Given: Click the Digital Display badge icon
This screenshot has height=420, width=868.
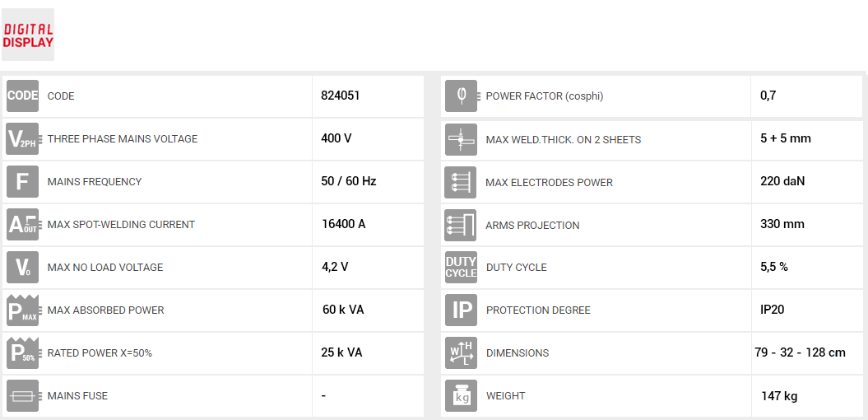Looking at the screenshot, I should [28, 35].
